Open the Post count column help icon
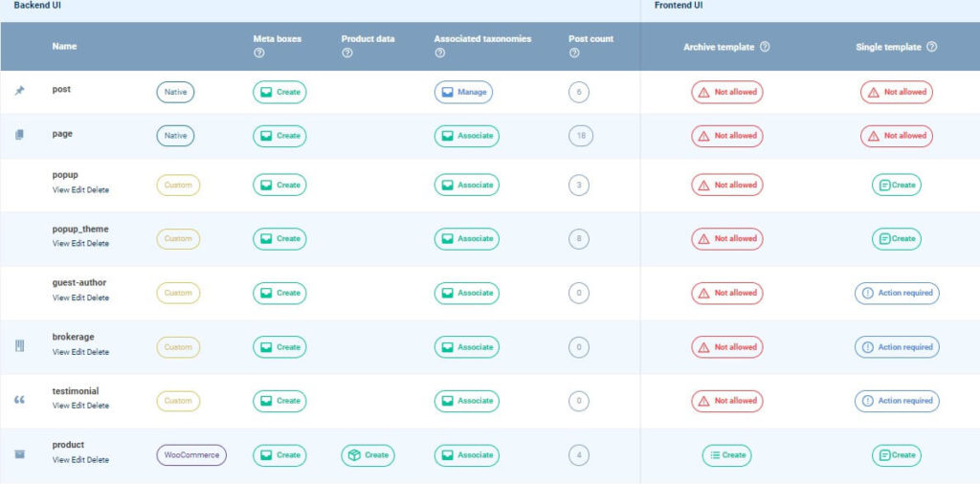The height and width of the screenshot is (484, 980). point(574,53)
